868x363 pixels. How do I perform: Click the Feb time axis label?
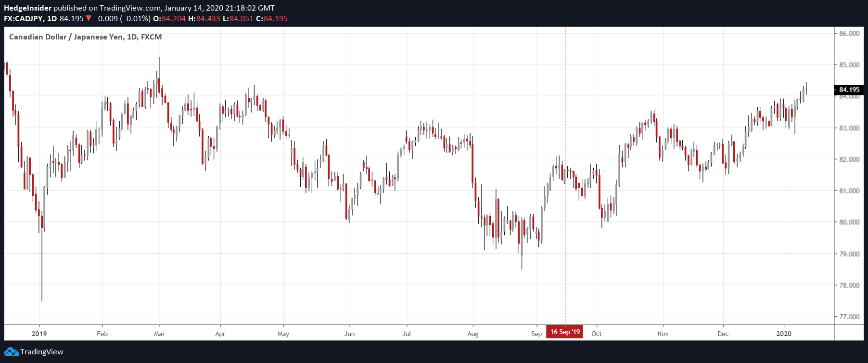pyautogui.click(x=102, y=334)
